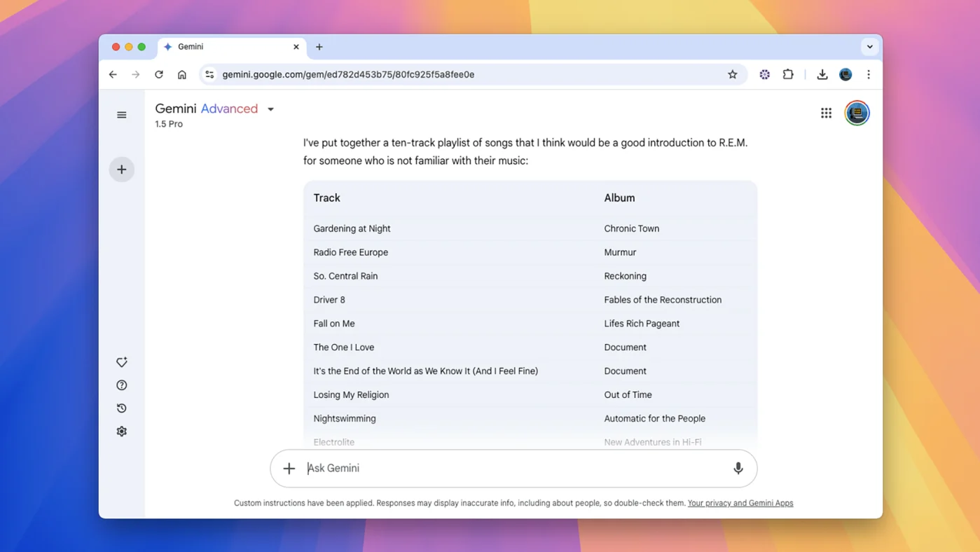980x552 pixels.
Task: Open the browser Extensions puzzle icon
Action: pos(788,74)
